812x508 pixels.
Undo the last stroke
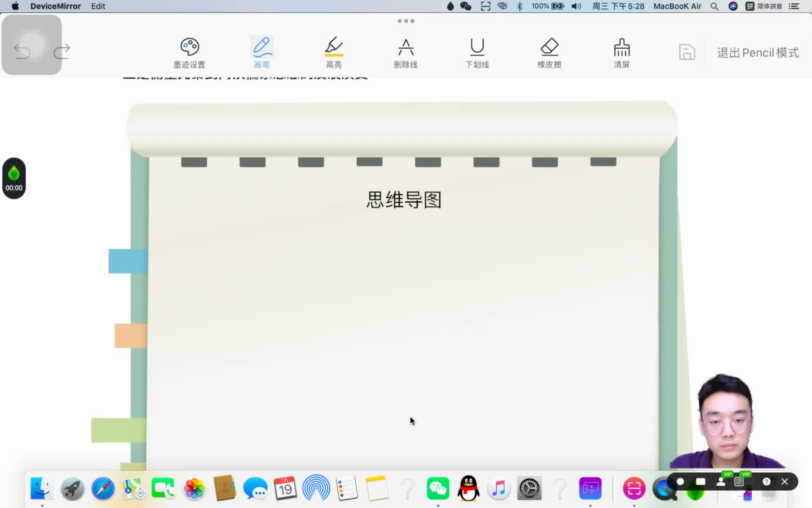pyautogui.click(x=22, y=51)
